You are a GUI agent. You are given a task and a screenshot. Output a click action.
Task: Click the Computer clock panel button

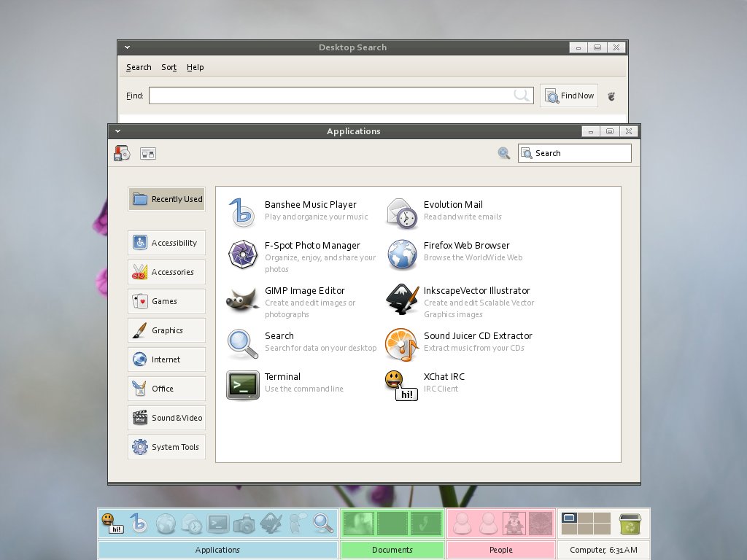[603, 550]
